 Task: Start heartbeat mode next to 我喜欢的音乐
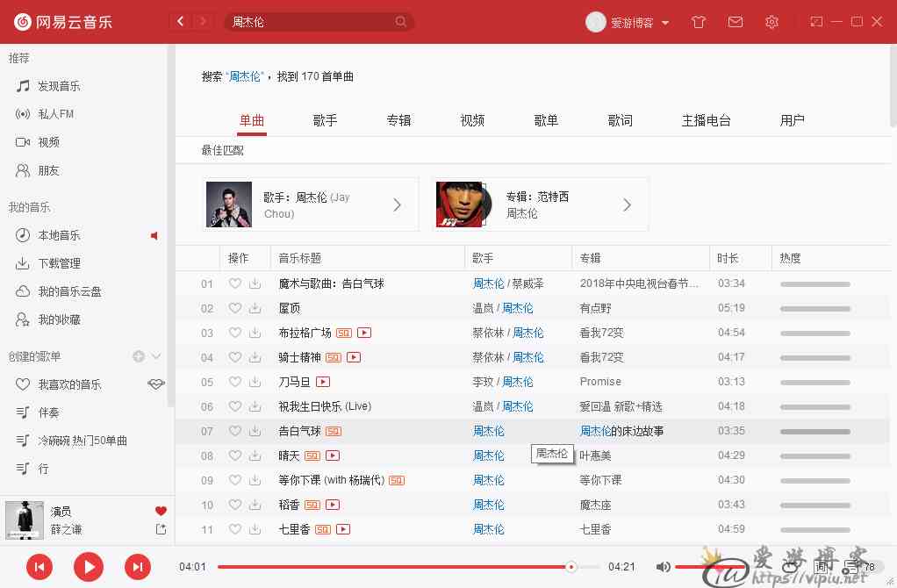[x=155, y=384]
